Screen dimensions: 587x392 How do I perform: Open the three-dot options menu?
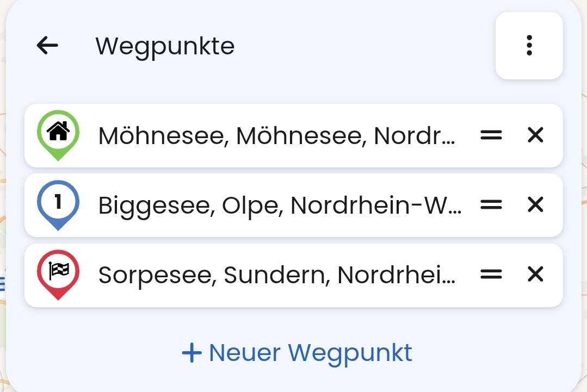tap(529, 46)
